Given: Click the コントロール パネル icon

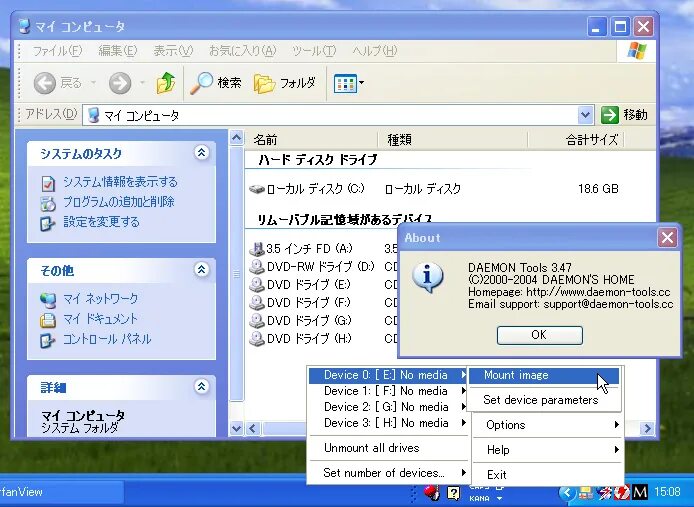Looking at the screenshot, I should click(47, 341).
